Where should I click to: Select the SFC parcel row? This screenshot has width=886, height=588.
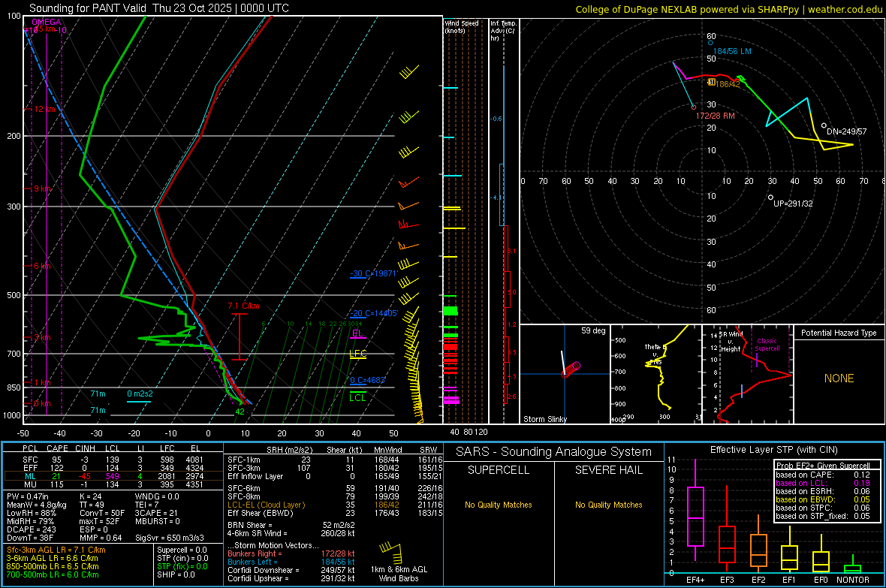click(113, 460)
